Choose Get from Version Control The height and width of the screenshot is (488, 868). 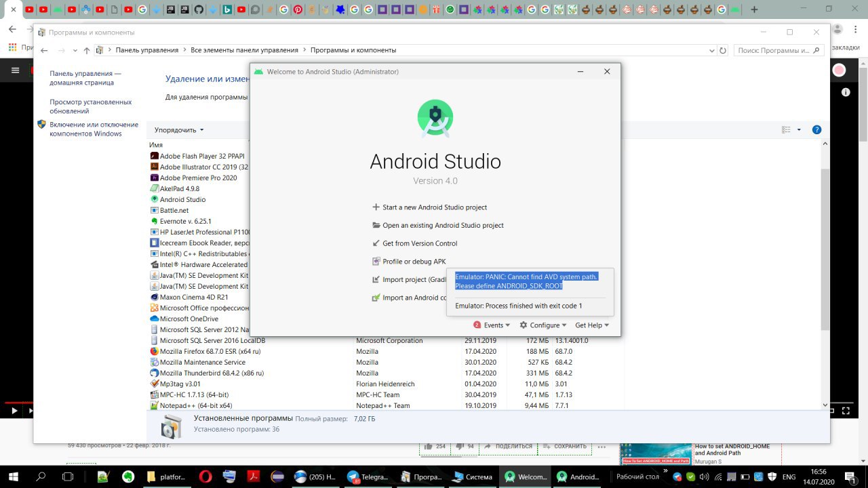[x=420, y=243]
